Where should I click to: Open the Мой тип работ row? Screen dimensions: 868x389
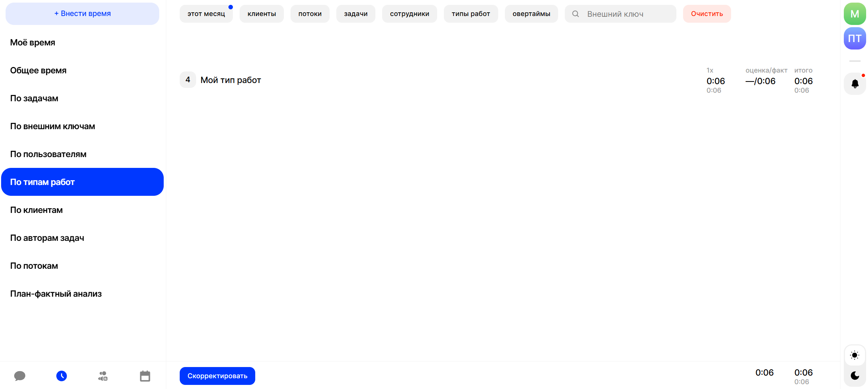pos(231,80)
